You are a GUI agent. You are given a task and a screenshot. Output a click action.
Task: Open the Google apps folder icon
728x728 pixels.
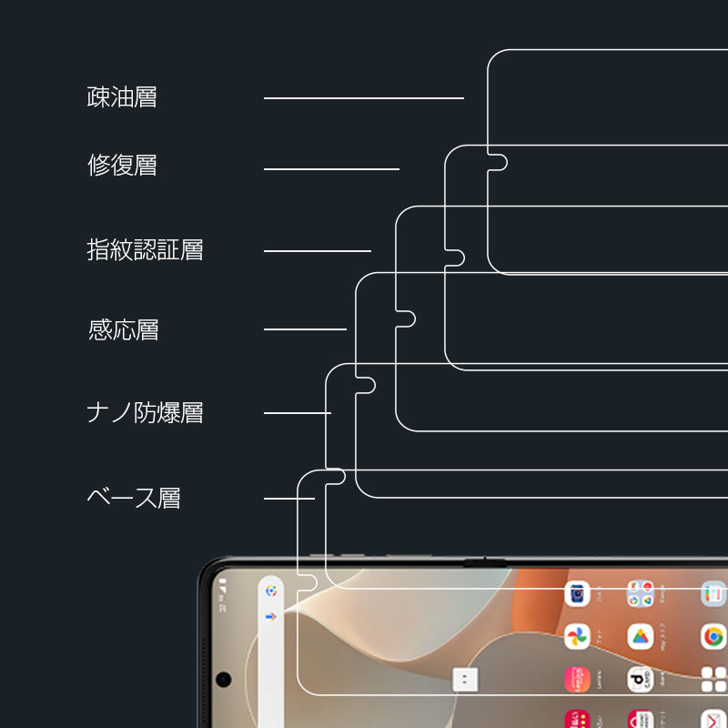641,594
